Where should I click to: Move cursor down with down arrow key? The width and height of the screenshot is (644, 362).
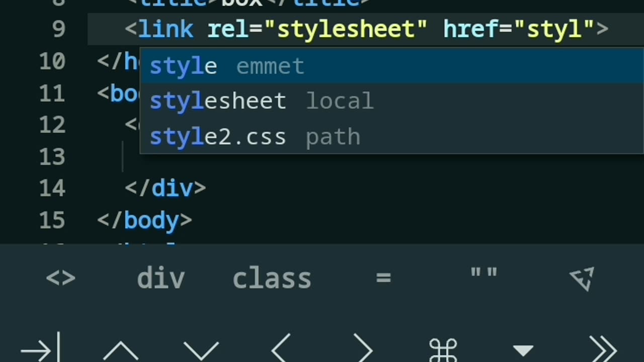[201, 350]
